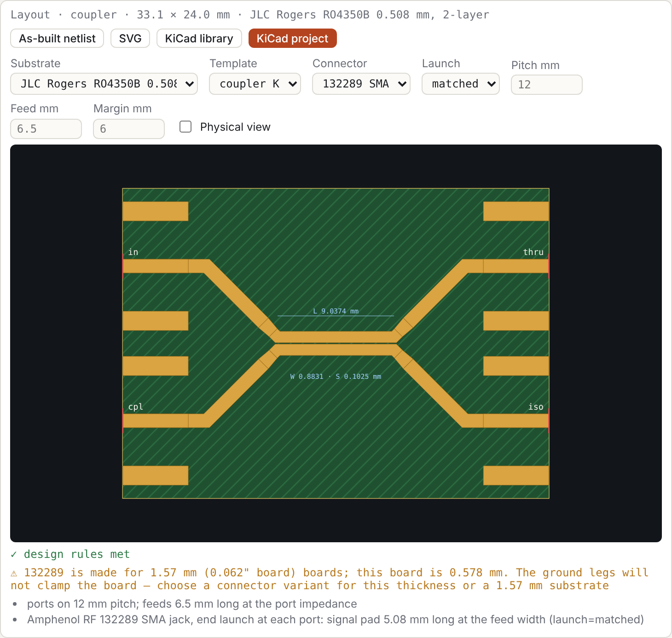Click the 'cpl' port label

tap(136, 407)
